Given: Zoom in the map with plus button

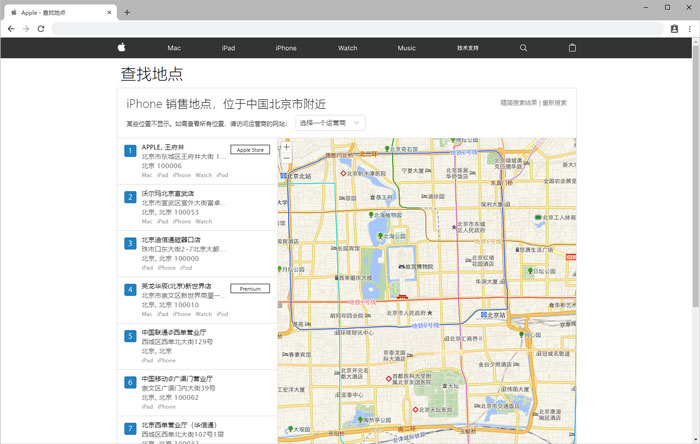Looking at the screenshot, I should coord(287,147).
